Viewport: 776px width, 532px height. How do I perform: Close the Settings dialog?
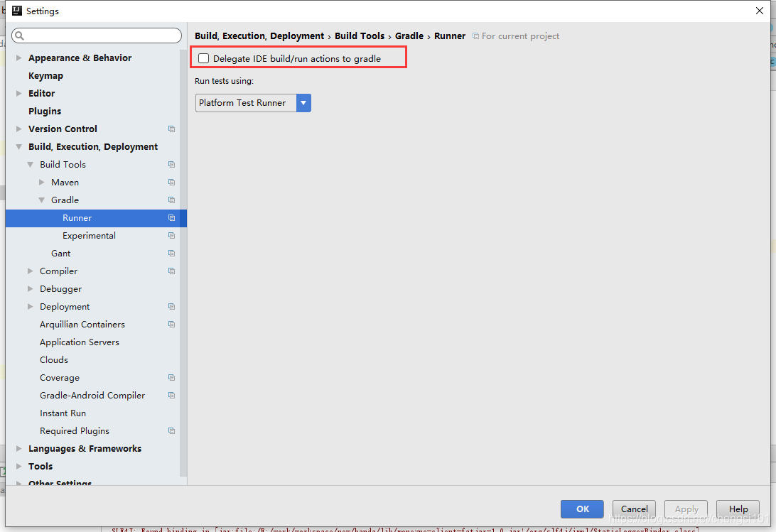click(760, 11)
